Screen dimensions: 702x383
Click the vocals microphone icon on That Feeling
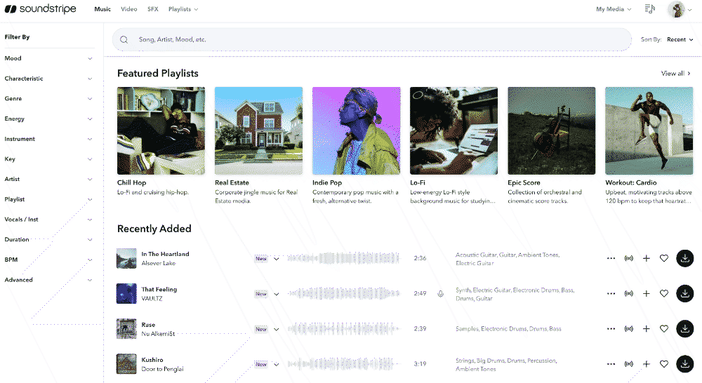point(441,293)
